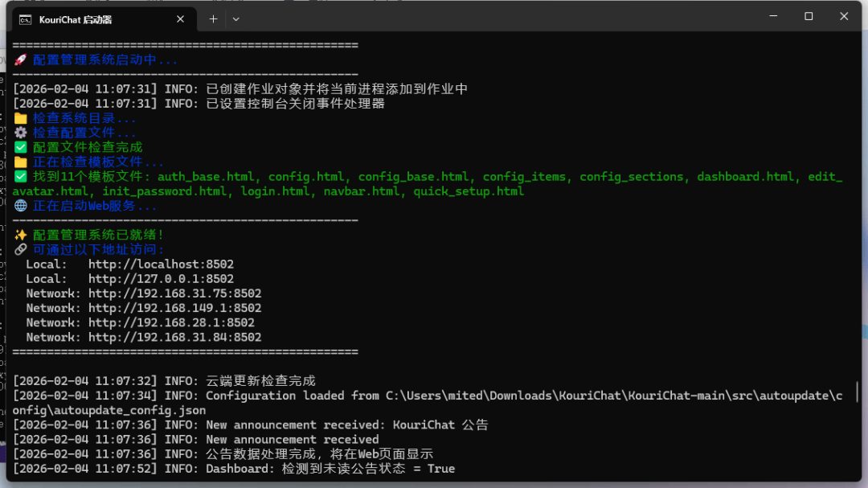Click the log line Configuration loaded from
The image size is (868, 488).
(x=428, y=403)
